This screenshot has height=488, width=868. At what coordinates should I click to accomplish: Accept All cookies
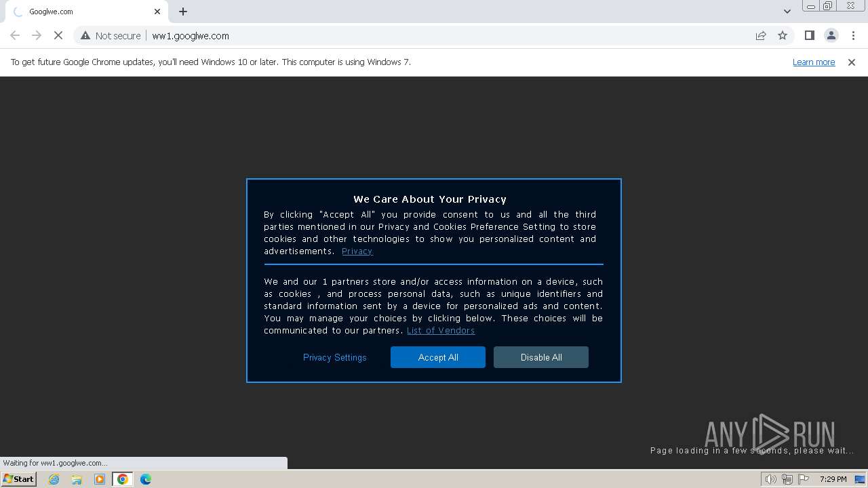438,357
